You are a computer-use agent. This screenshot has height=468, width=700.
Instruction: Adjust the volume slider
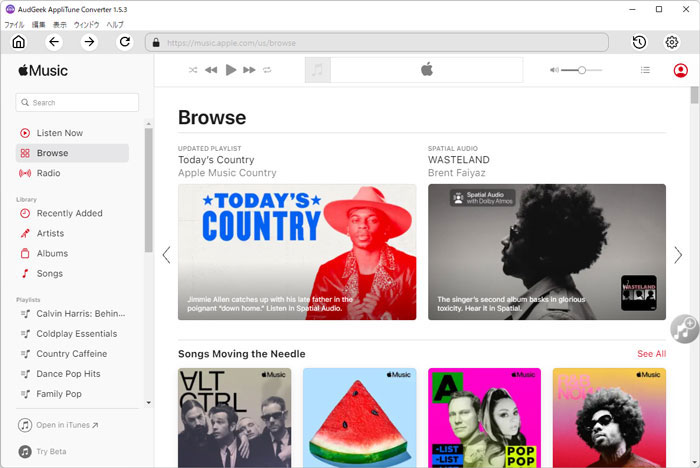click(582, 70)
